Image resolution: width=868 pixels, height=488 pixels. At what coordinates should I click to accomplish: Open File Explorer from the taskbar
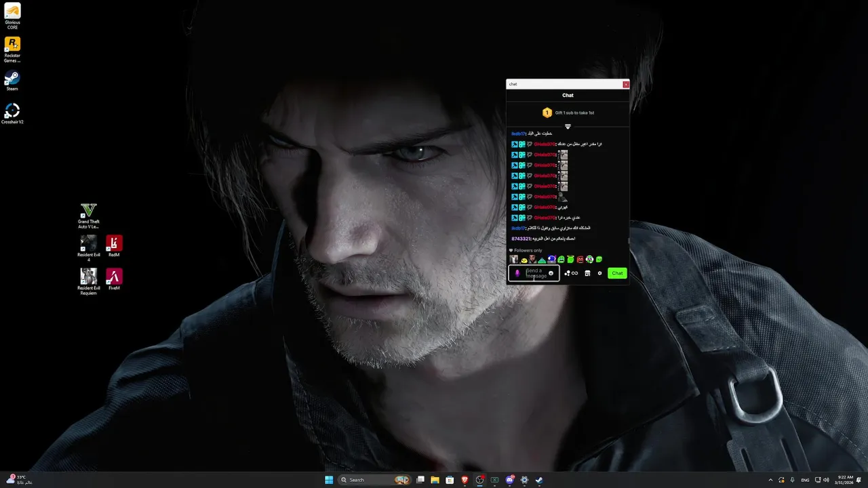click(x=435, y=480)
